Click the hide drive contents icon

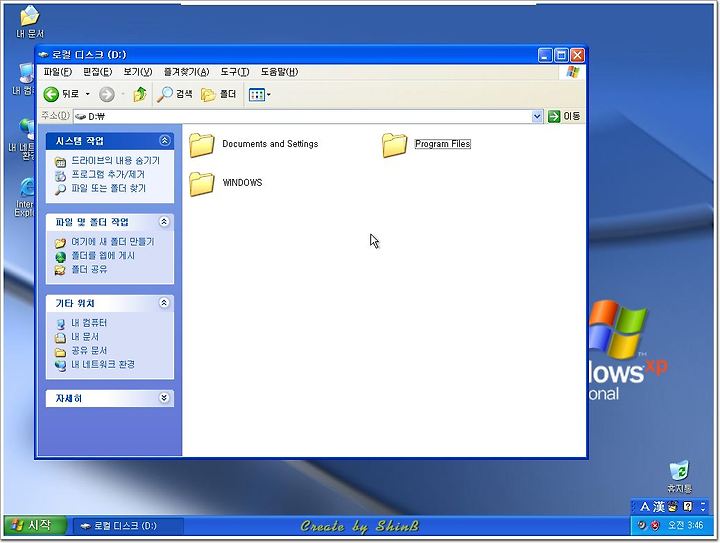click(x=60, y=162)
